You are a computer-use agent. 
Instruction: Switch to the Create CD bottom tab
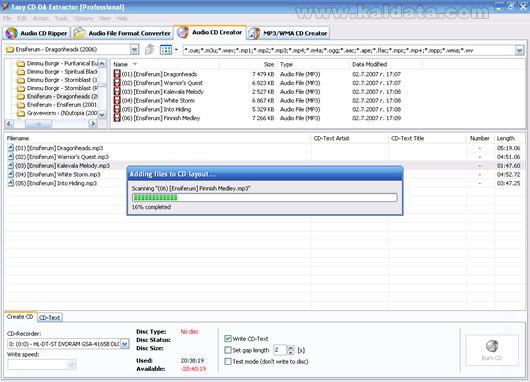point(20,317)
